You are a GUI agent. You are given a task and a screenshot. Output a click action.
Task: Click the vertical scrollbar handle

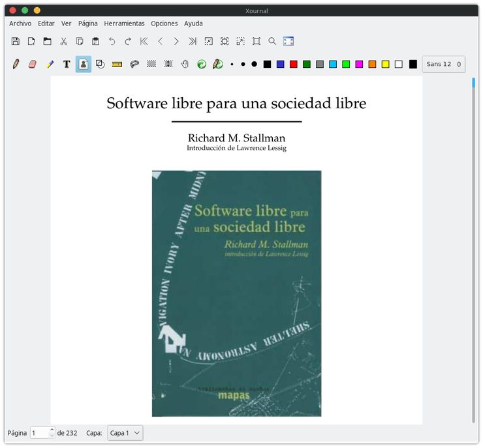point(473,83)
